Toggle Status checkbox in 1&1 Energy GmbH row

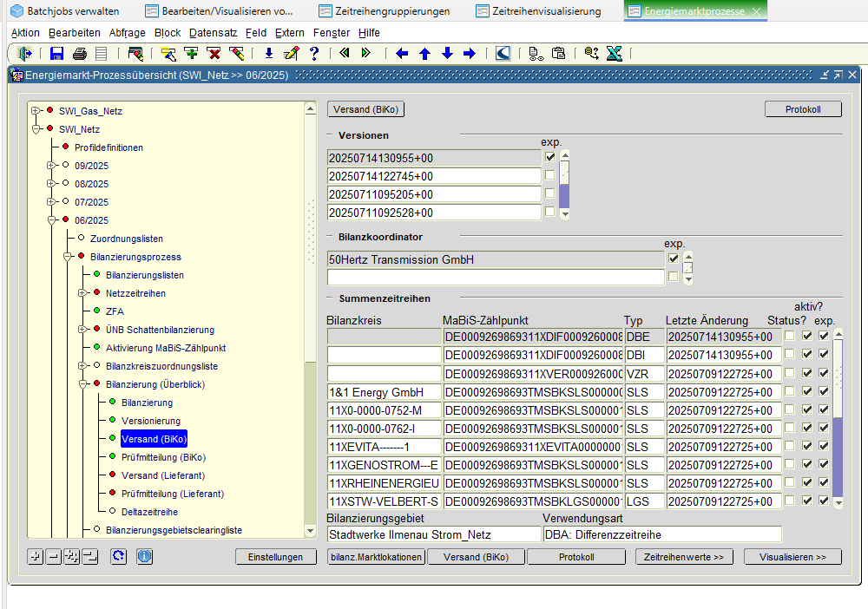789,391
